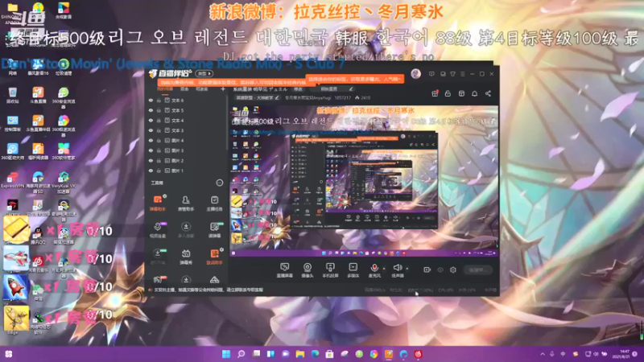Image resolution: width=644 pixels, height=362 pixels.
Task: Open File Explorer on the taskbar
Action: click(x=300, y=354)
